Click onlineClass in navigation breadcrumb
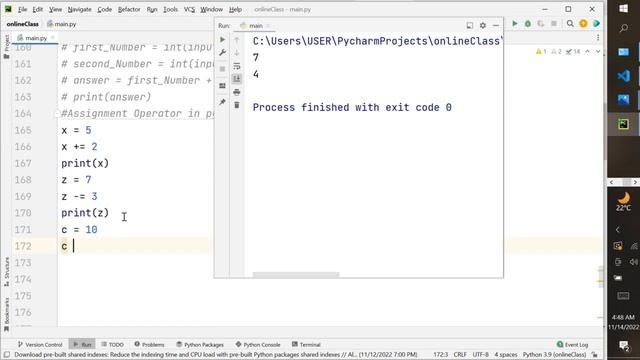Screen dimensions: 640x360 22,24
